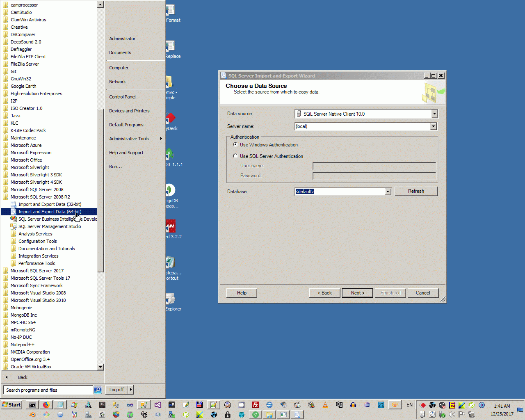Viewport: 525px width, 420px height.
Task: Open the Data source dropdown
Action: [x=435, y=114]
